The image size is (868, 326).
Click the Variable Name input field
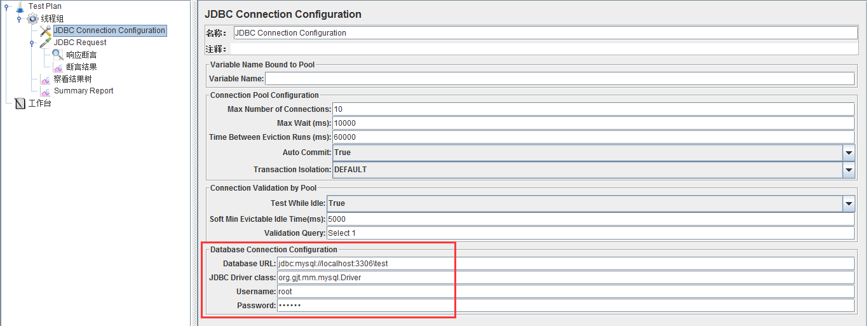[x=559, y=79]
